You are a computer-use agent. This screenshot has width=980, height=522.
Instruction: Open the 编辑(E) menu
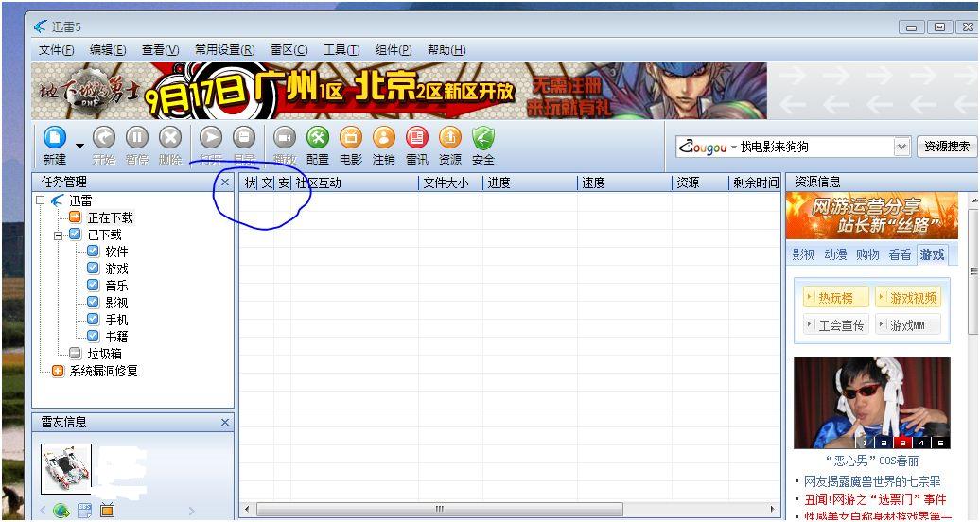pyautogui.click(x=108, y=50)
